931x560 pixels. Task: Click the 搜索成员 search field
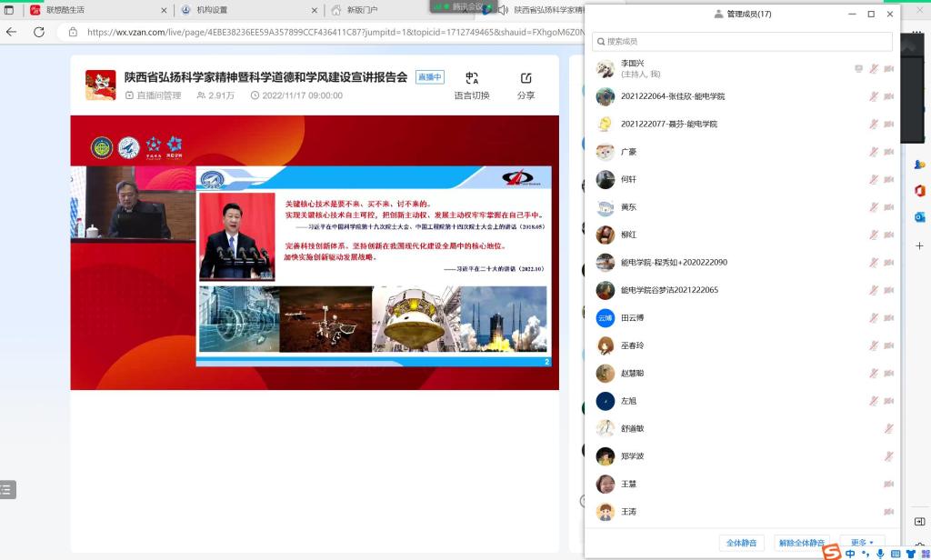(x=742, y=42)
